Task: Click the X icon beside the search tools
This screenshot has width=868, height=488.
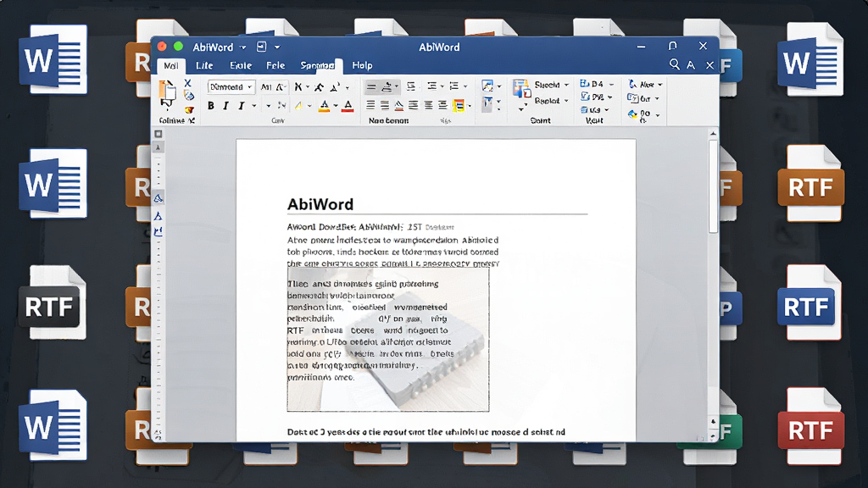Action: [709, 65]
